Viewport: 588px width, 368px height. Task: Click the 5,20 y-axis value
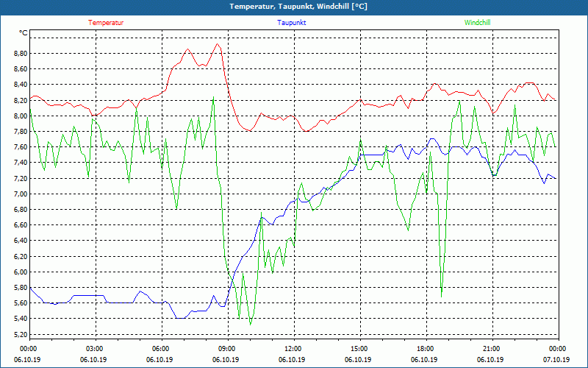[21, 334]
